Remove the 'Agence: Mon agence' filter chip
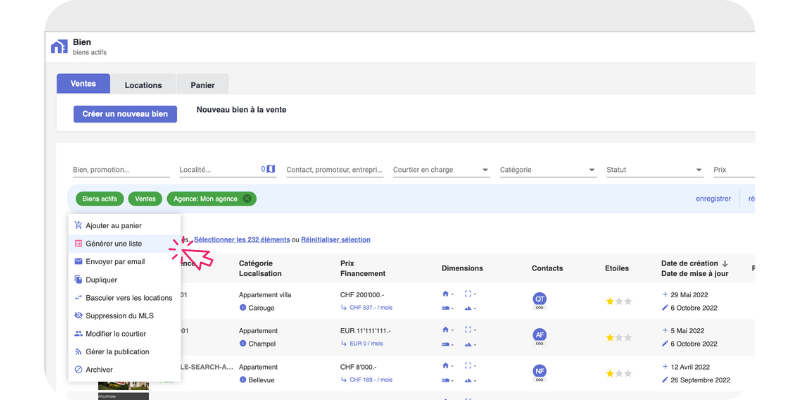 [x=247, y=199]
